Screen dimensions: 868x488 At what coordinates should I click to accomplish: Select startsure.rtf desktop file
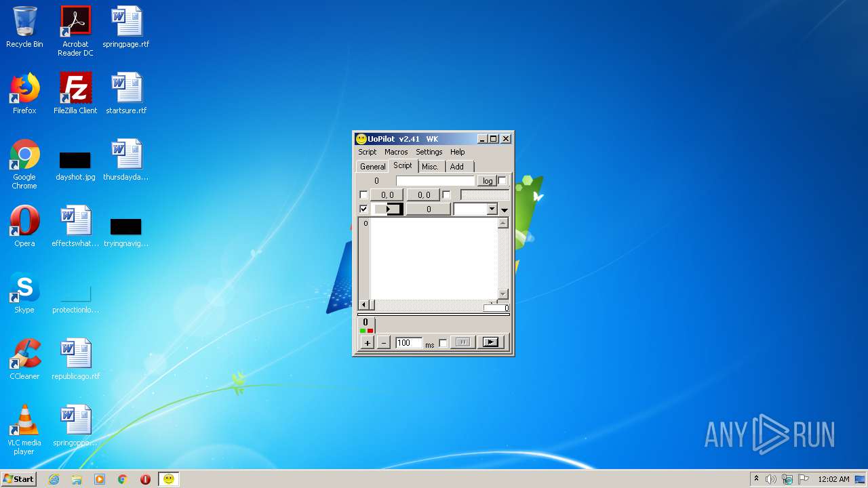click(126, 94)
